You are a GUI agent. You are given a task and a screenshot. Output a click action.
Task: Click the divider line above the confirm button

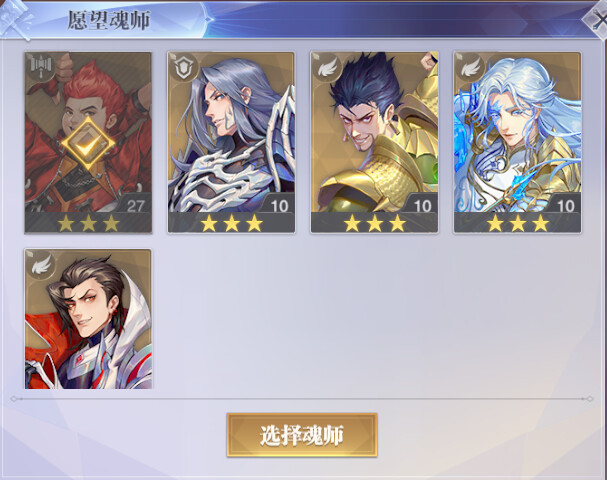click(302, 399)
